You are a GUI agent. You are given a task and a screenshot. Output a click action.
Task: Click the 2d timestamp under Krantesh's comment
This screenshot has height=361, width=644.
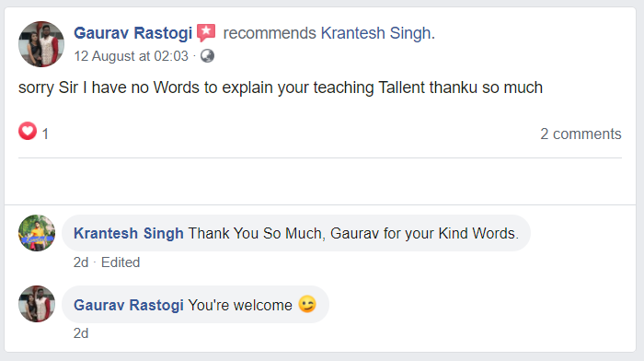(x=81, y=262)
